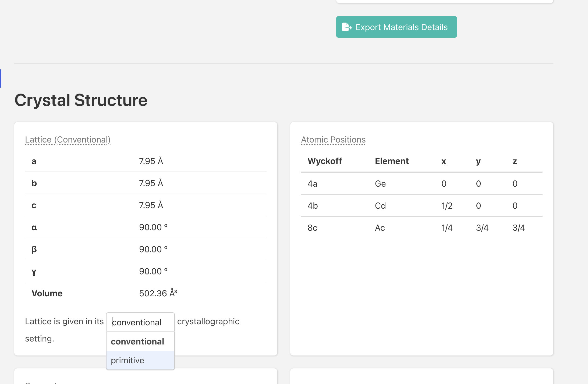Click the Element column header

coord(392,161)
